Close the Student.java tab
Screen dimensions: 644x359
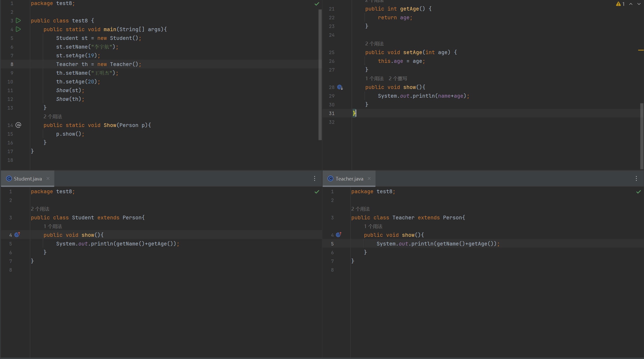[48, 178]
